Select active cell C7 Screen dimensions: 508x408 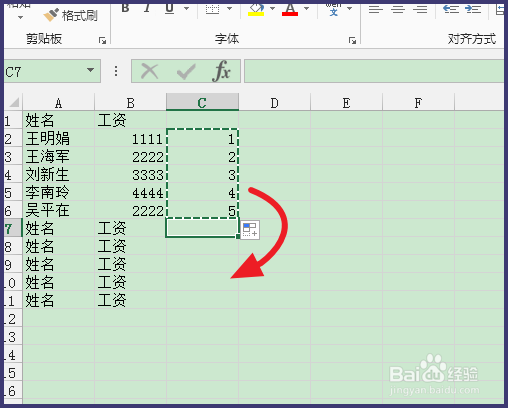click(202, 228)
